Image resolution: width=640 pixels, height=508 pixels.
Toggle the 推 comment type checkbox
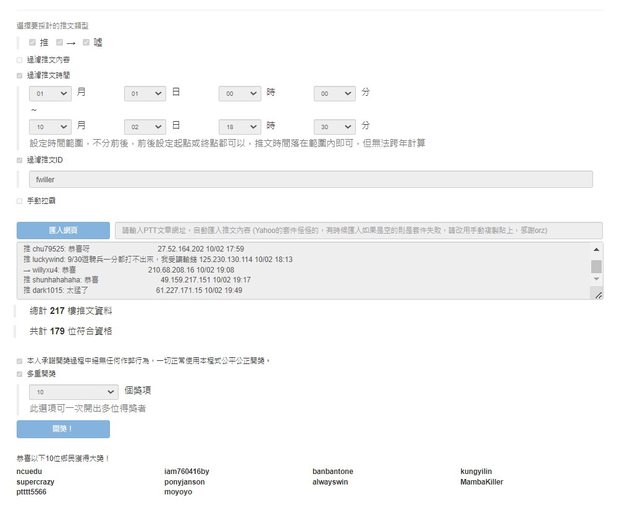tap(32, 42)
